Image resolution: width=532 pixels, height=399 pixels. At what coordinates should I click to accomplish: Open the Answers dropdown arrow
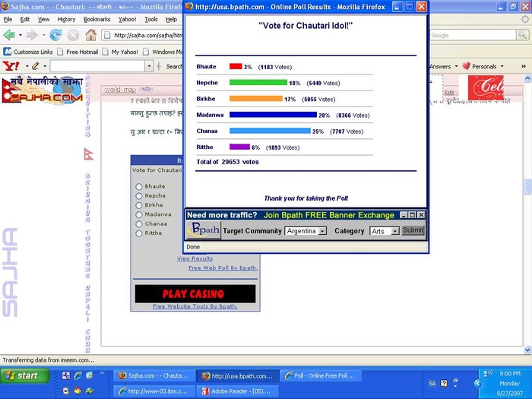pos(456,66)
